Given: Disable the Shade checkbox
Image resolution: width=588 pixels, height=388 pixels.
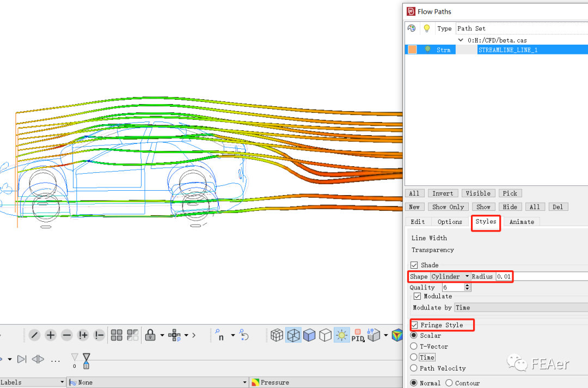Looking at the screenshot, I should coord(414,265).
